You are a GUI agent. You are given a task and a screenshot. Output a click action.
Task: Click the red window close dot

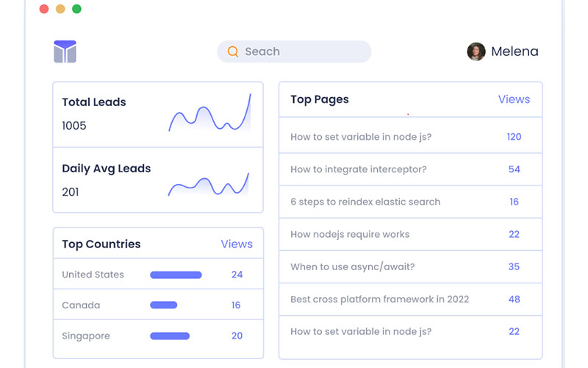[x=44, y=9]
